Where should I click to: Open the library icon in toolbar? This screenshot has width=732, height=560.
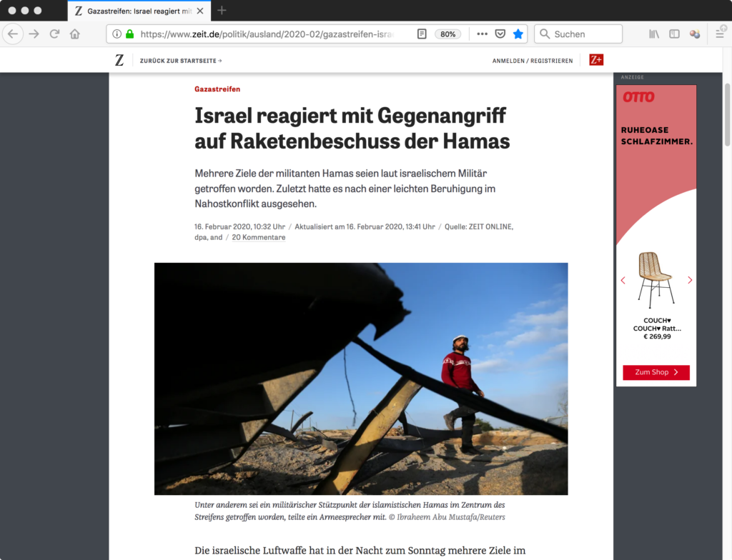point(654,34)
